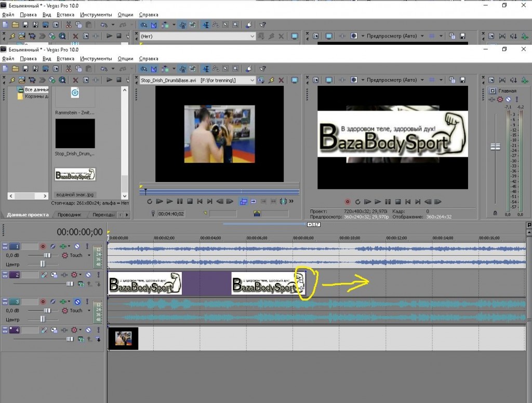Viewport: 532px width, 403px height.
Task: Open Auto Ripple mode dropdown in front window
Action: [x=174, y=69]
